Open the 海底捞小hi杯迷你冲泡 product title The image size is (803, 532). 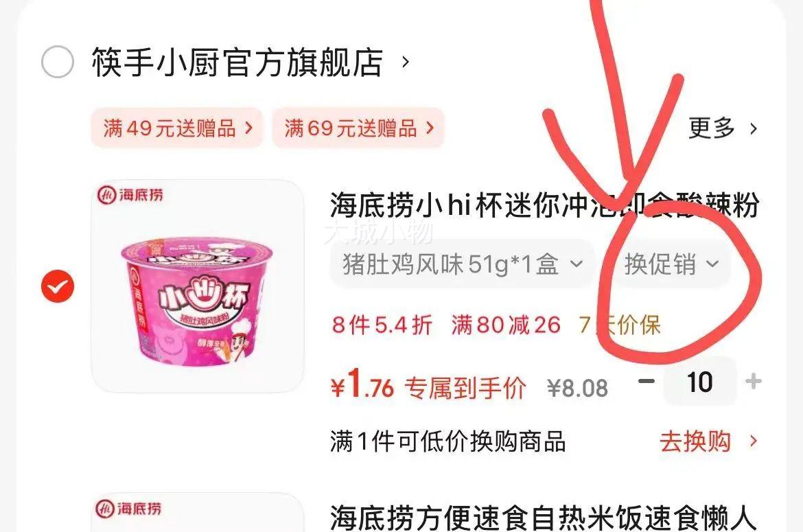[x=544, y=206]
